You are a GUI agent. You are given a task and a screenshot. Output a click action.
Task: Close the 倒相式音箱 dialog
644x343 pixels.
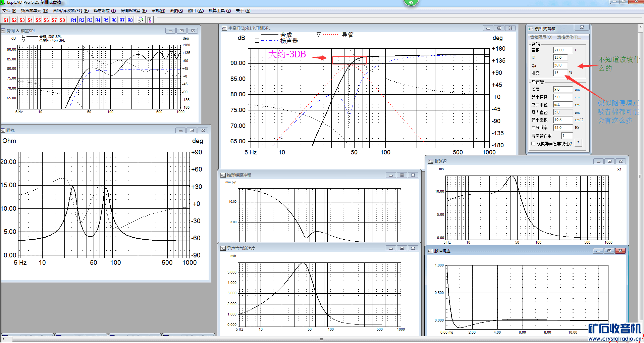click(x=582, y=28)
